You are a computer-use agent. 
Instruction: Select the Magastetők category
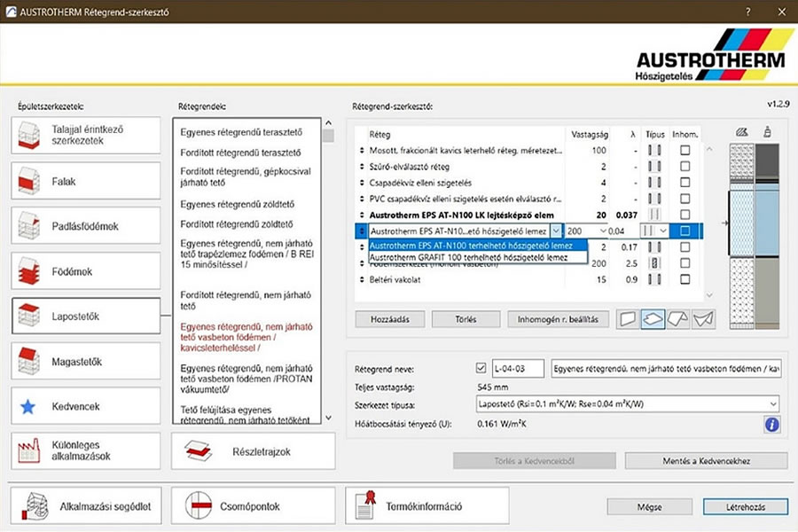pyautogui.click(x=85, y=361)
